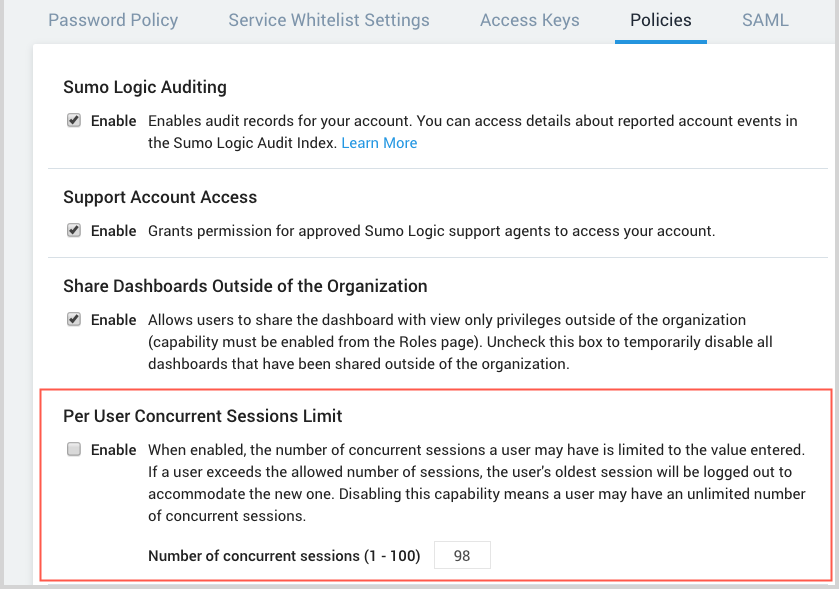This screenshot has width=839, height=589.
Task: Click the Sumo Logic Auditing heading
Action: (145, 88)
